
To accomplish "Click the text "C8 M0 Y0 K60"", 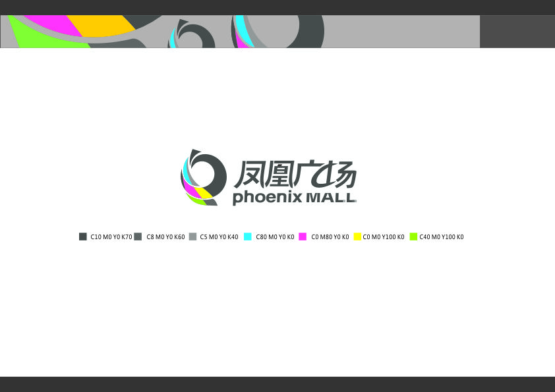I will [x=165, y=237].
